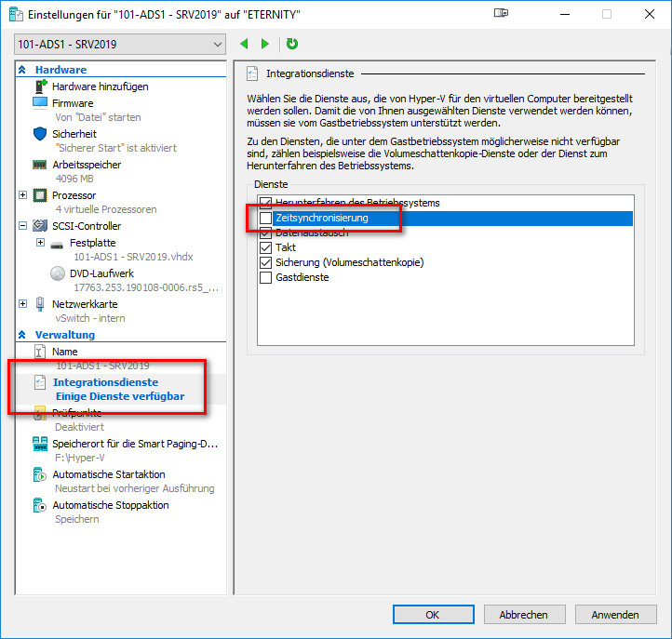Select the Sicherheit shield icon

click(x=40, y=134)
